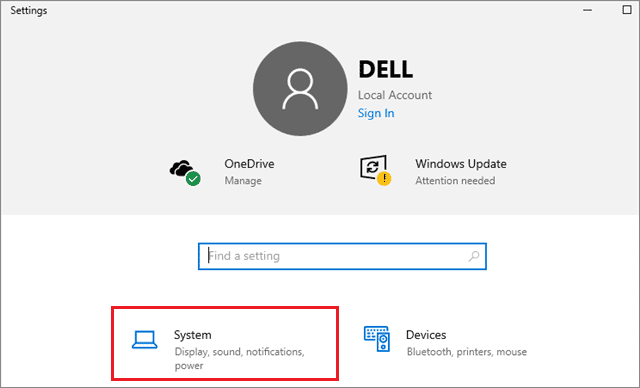Click Bluetooth, printers, mouse description
Viewport: 640px width, 388px height.
pyautogui.click(x=467, y=352)
